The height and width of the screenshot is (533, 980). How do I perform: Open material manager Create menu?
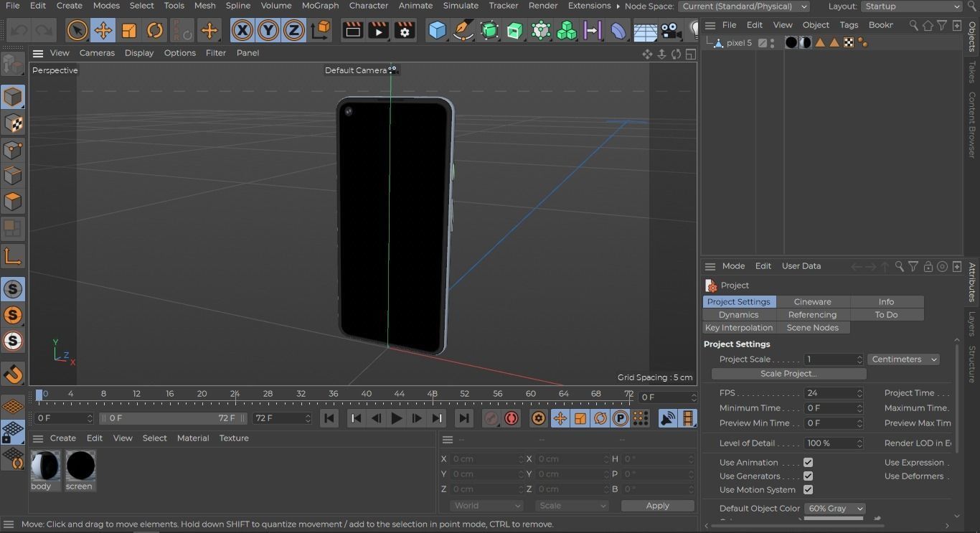click(x=62, y=438)
